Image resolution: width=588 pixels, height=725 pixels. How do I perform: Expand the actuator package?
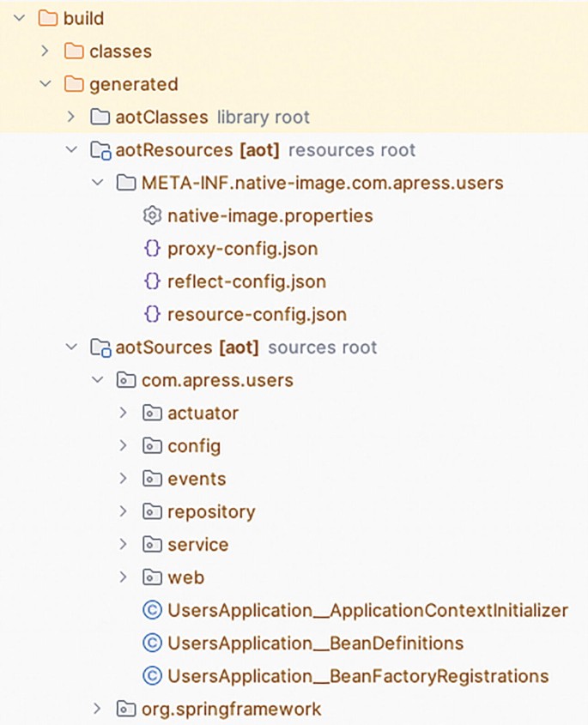point(123,413)
